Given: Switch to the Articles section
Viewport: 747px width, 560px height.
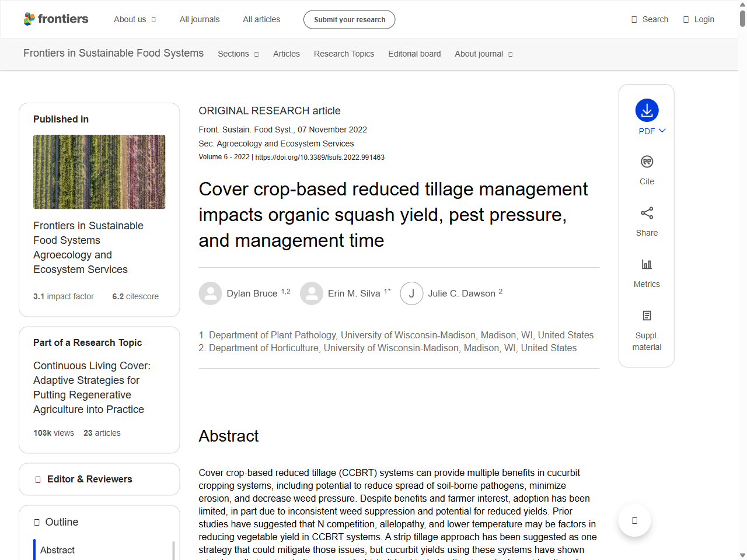Looking at the screenshot, I should click(287, 54).
